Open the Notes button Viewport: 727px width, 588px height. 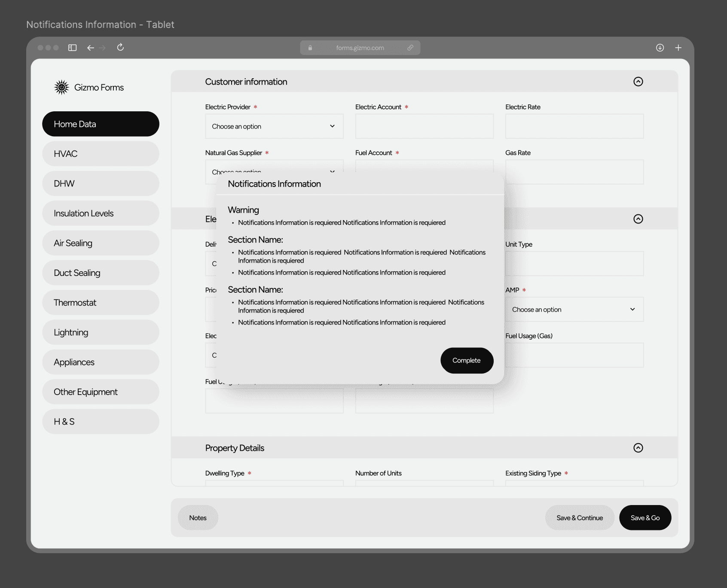pos(198,518)
